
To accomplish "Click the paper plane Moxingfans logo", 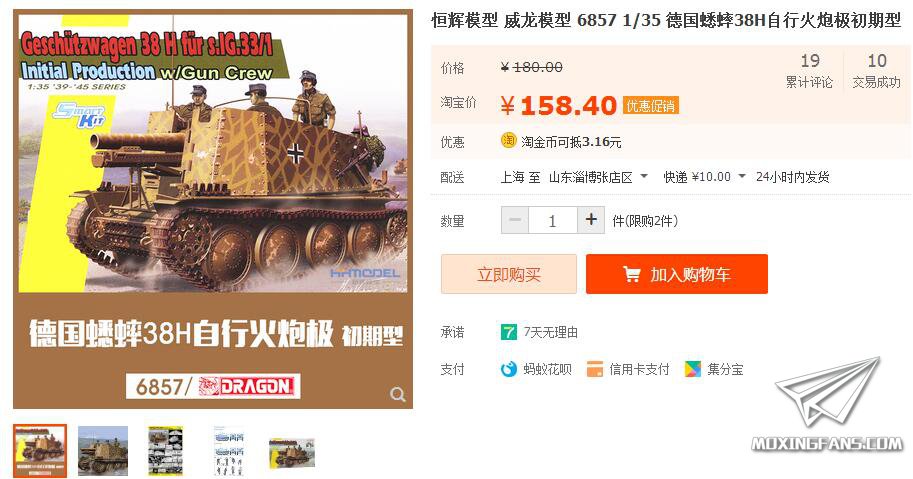I will coord(827,403).
